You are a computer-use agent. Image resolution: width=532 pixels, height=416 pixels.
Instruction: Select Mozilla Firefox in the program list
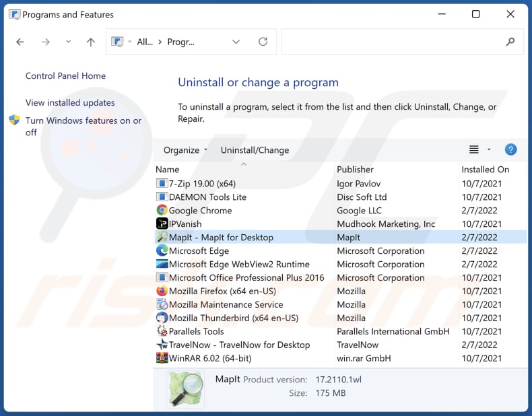point(222,291)
